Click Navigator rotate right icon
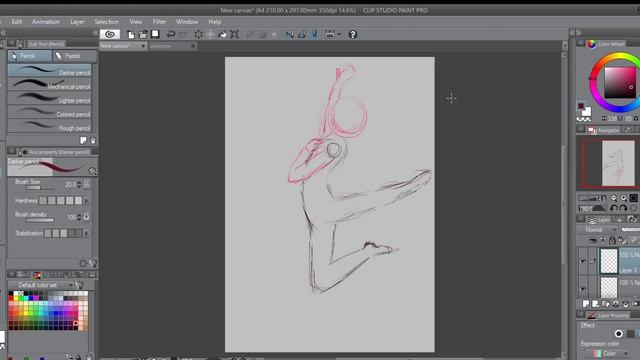 click(623, 208)
